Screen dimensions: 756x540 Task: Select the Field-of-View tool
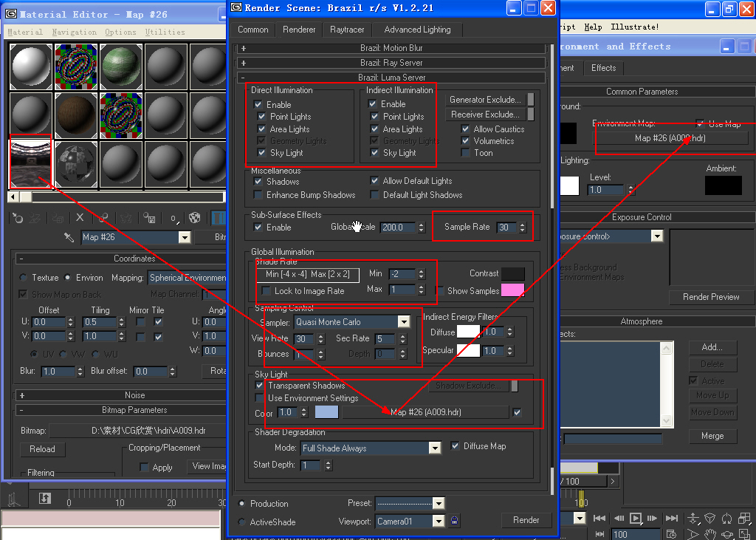[x=693, y=534]
